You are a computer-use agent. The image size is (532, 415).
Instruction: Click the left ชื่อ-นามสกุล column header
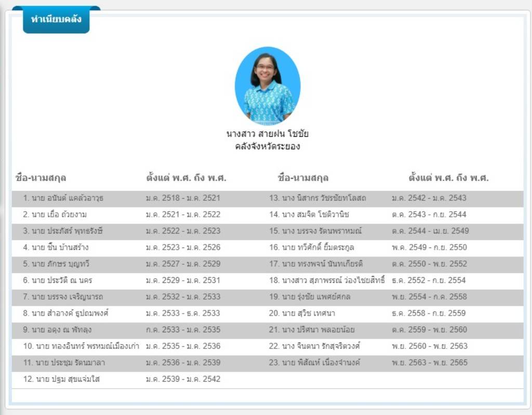[41, 178]
